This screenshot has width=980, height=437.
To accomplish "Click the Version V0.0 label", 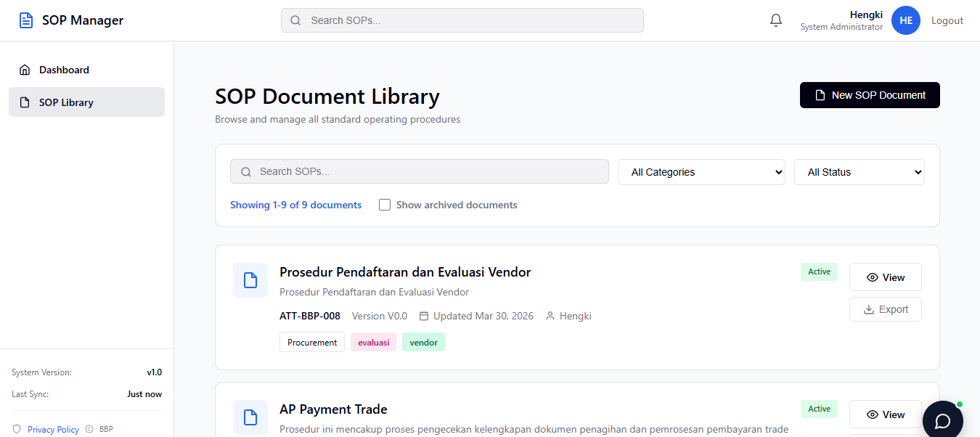I will pyautogui.click(x=380, y=316).
